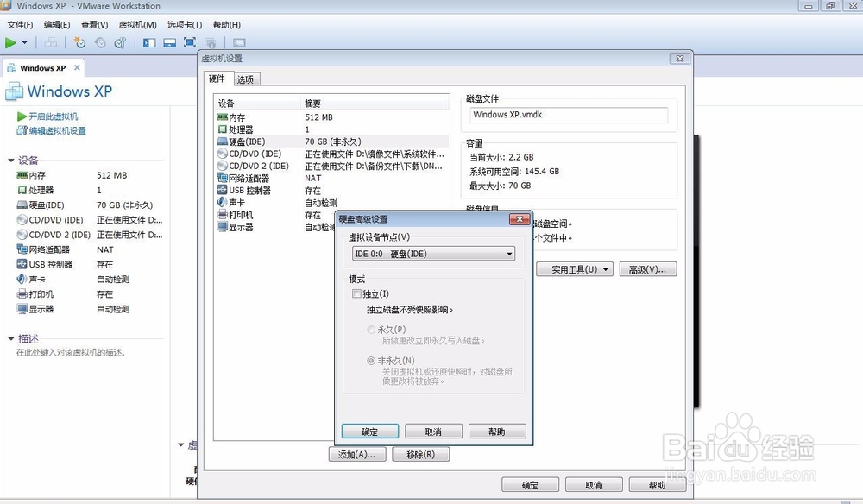Open 虚拟设备节点 IDE 0:0 dropdown

tap(434, 254)
